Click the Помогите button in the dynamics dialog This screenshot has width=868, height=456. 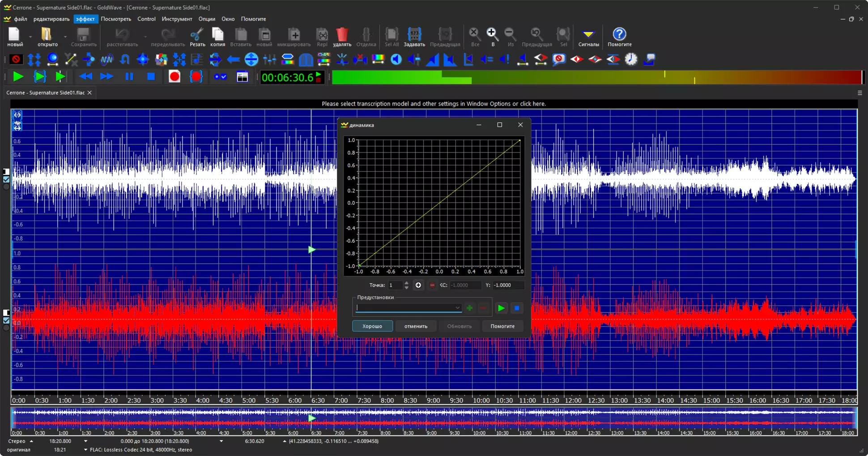(502, 326)
